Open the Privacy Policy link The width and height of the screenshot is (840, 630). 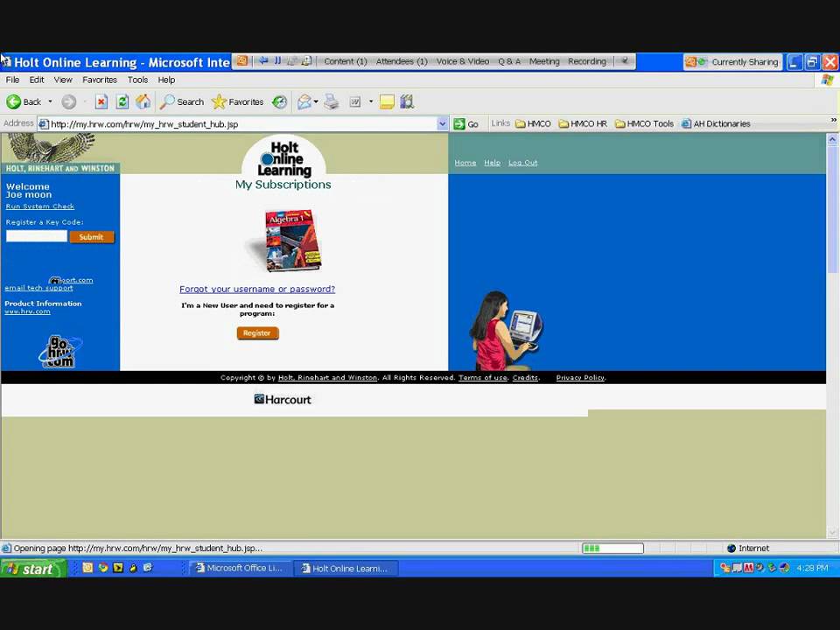[x=580, y=378]
